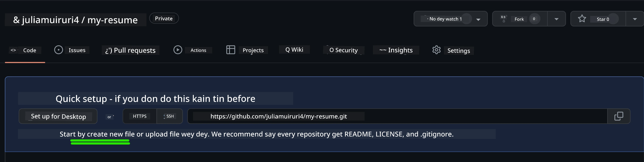Click the Code brackets icon
644x162 pixels.
click(13, 50)
